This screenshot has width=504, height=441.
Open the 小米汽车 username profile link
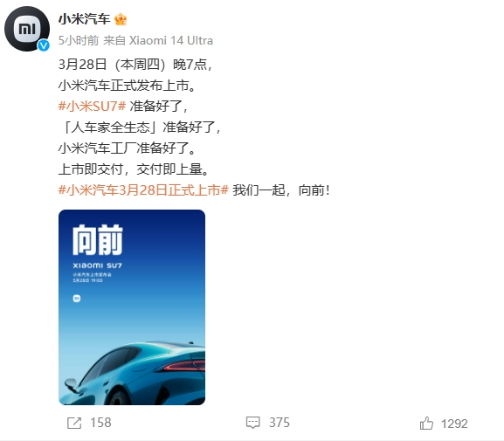coord(84,19)
